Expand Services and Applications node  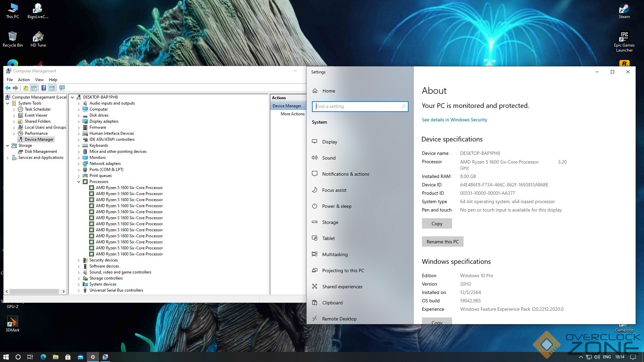pos(8,158)
